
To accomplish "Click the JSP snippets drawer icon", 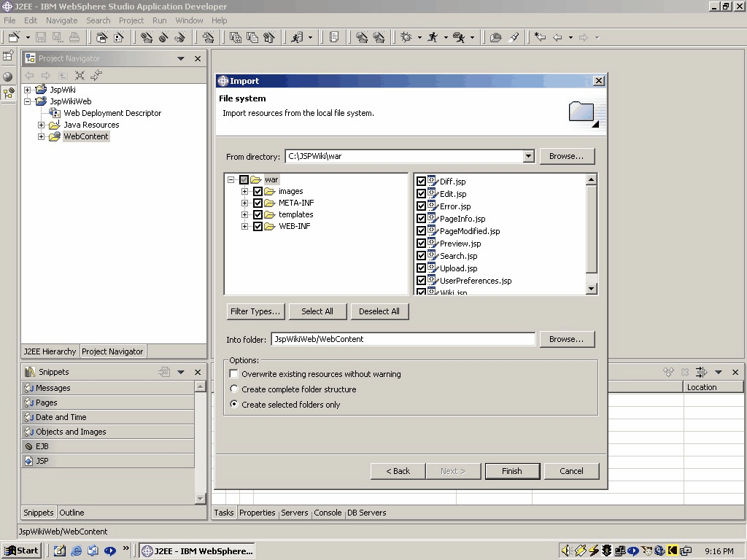I will click(x=28, y=461).
